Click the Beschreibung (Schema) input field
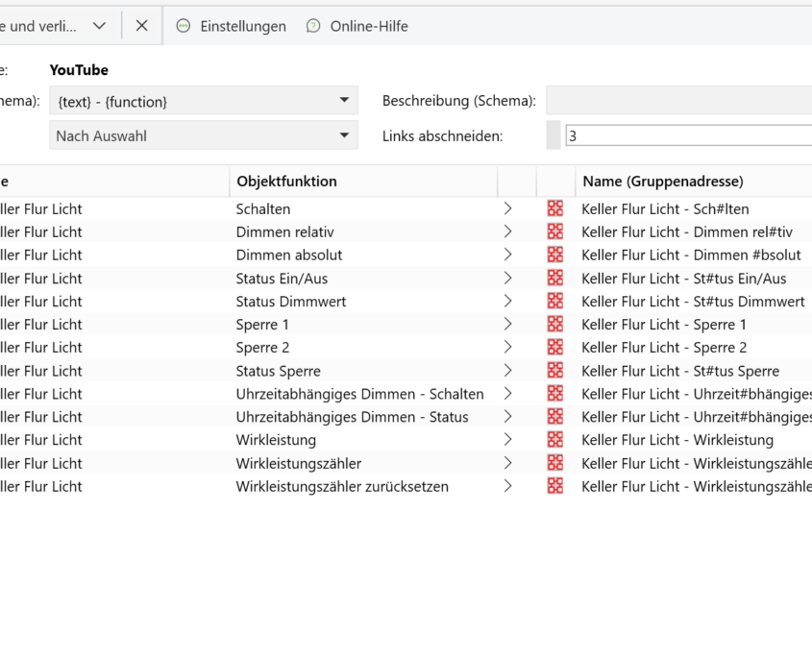 679,101
